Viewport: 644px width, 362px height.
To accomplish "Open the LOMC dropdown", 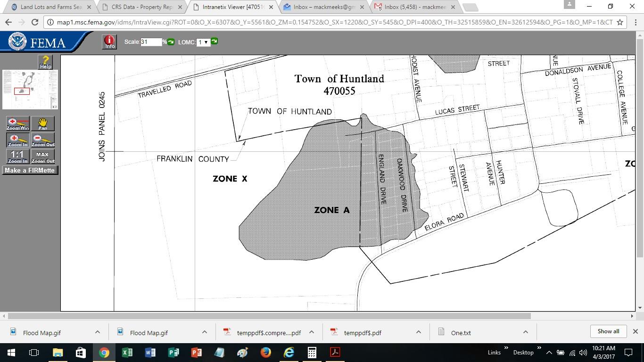I will [203, 42].
